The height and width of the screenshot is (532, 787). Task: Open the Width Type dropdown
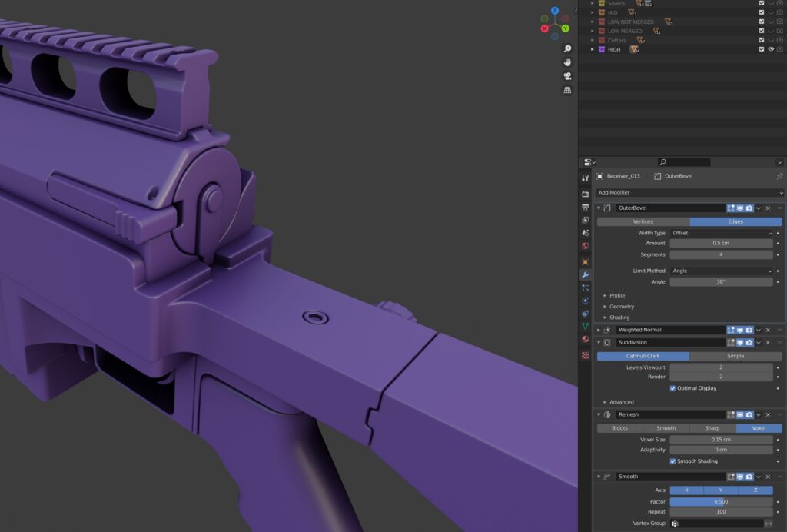(x=721, y=233)
